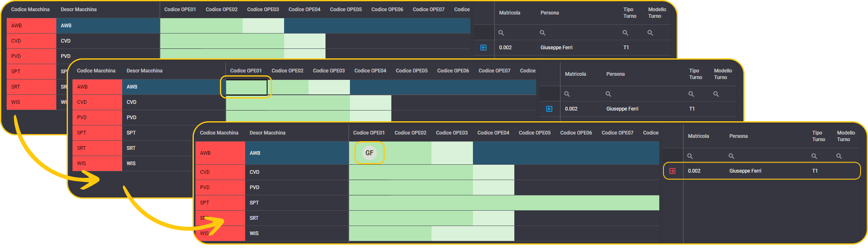Select red CVD machine code in back panel
Image resolution: width=868 pixels, height=250 pixels.
(31, 41)
